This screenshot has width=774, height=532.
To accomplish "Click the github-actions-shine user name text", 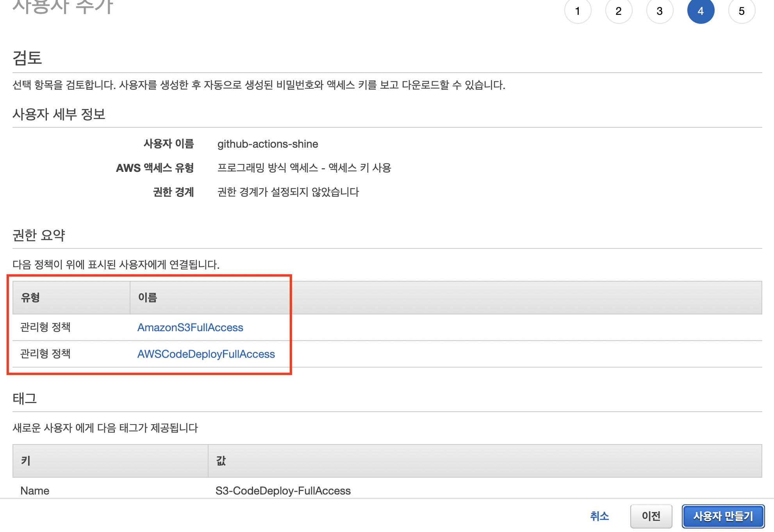I will pos(268,144).
